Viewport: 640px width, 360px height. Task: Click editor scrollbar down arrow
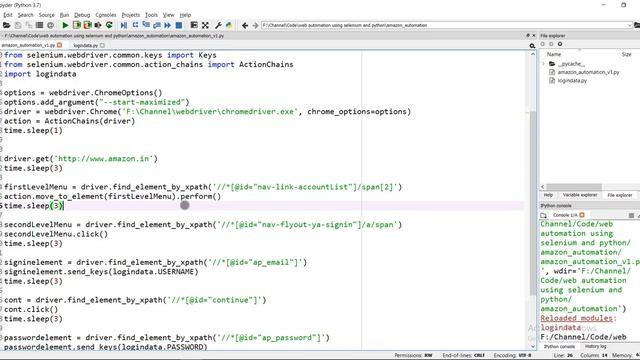533,346
